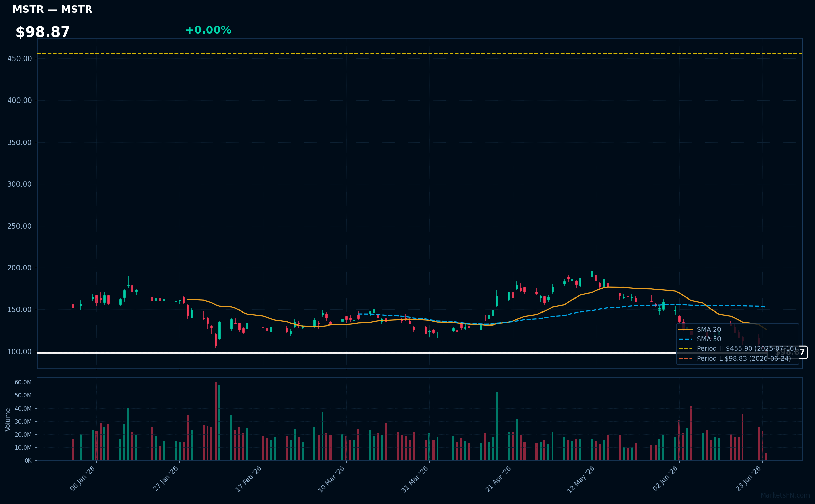Screen dimensions: 815x504
Task: Click the 27 Jan '26 date label
Action: pos(166,479)
